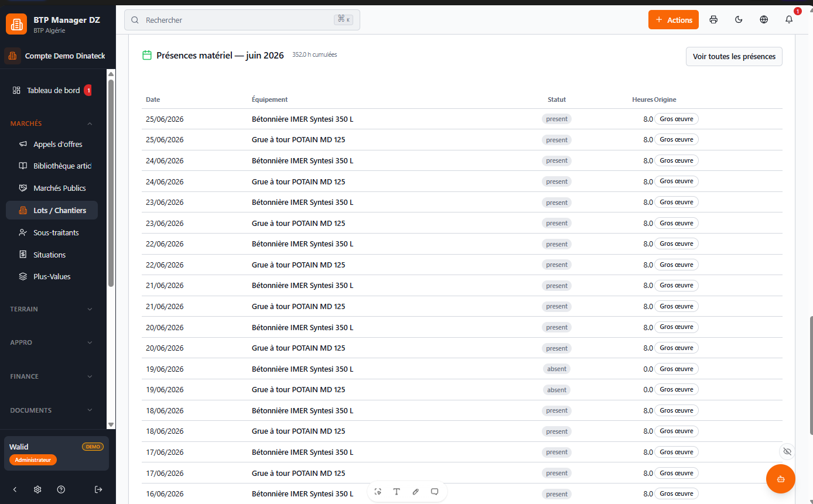Click the notification count badge on Tableau de bord
Image resolution: width=813 pixels, height=504 pixels.
pos(88,90)
